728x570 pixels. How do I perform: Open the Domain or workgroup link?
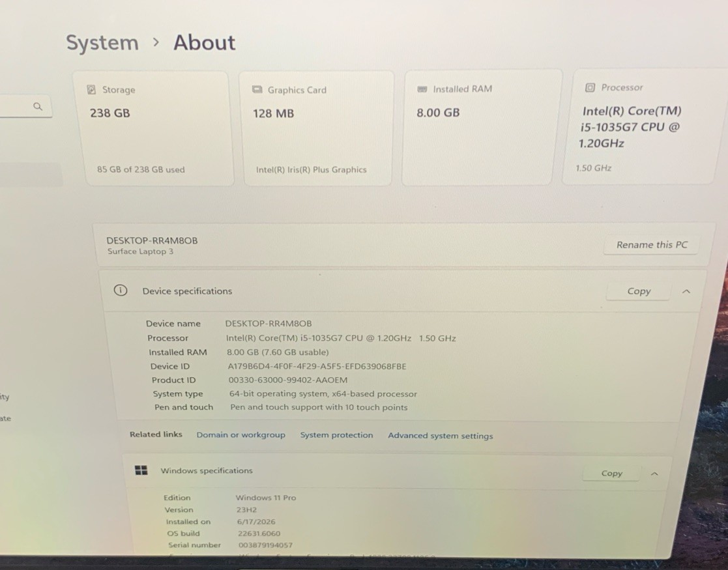click(240, 435)
